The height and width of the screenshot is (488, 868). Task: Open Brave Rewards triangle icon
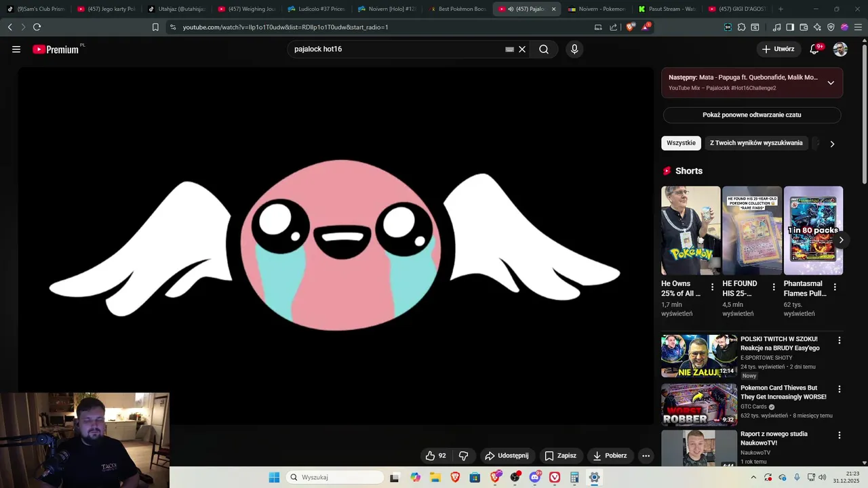click(x=646, y=27)
